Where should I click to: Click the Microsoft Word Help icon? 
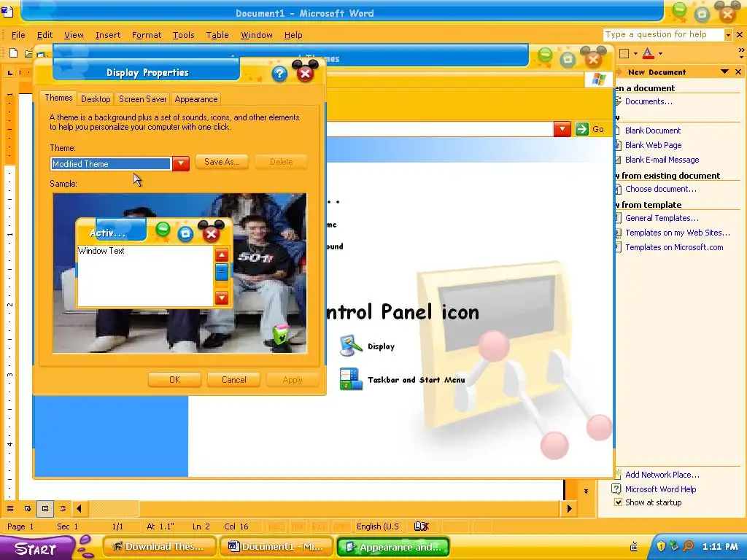point(616,489)
